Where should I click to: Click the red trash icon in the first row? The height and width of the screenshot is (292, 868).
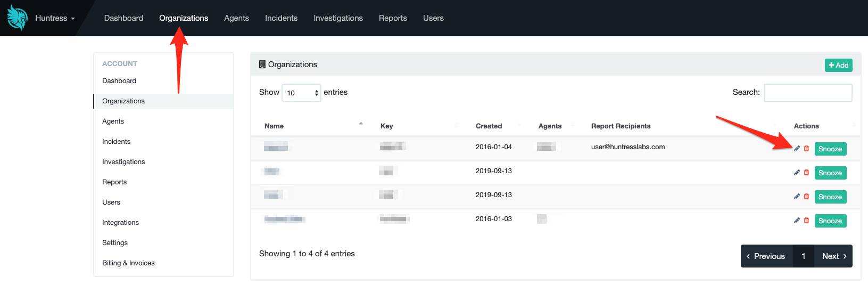806,149
